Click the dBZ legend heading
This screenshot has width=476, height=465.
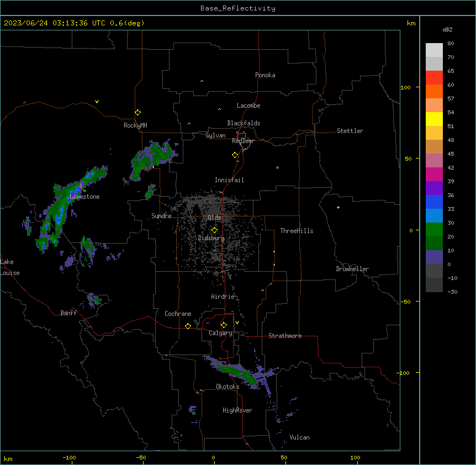click(x=447, y=29)
